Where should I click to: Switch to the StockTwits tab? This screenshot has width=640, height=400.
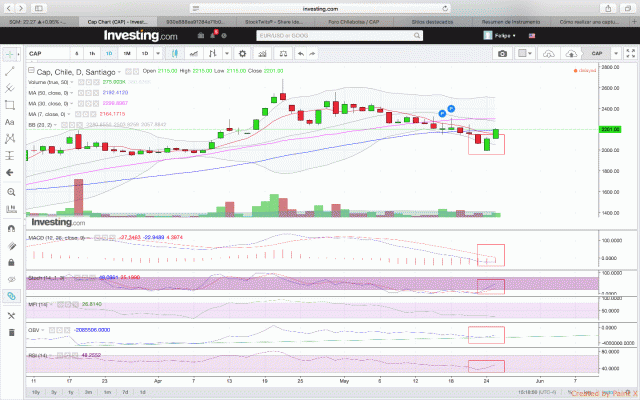[274, 22]
